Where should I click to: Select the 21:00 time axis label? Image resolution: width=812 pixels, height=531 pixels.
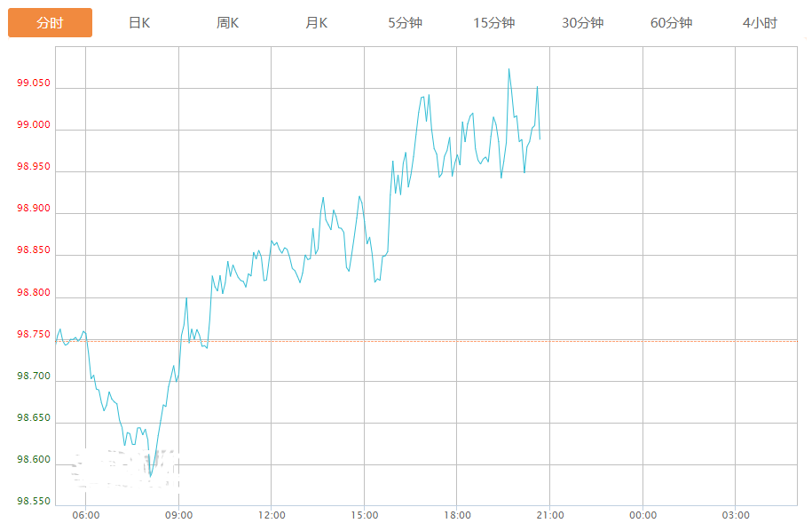coord(550,516)
